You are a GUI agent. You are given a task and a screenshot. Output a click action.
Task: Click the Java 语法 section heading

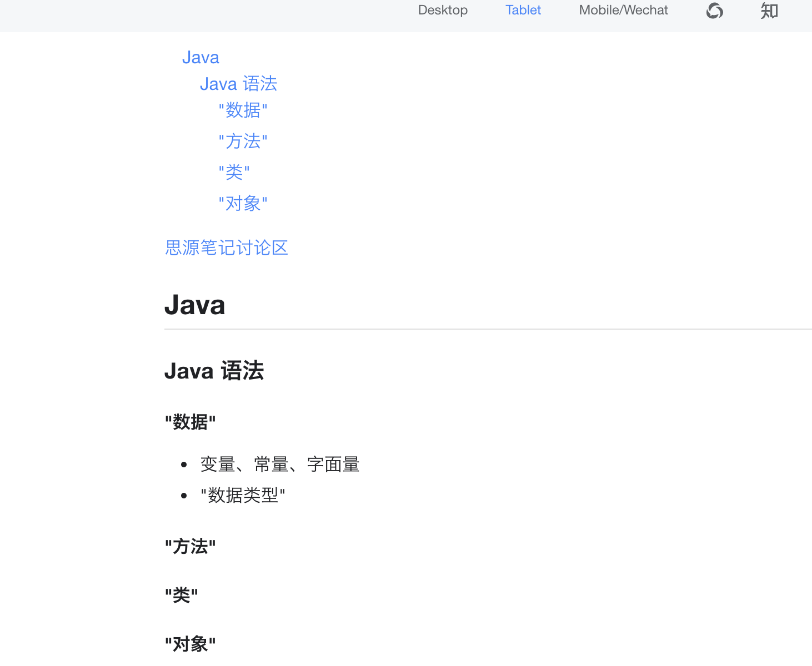(x=214, y=371)
